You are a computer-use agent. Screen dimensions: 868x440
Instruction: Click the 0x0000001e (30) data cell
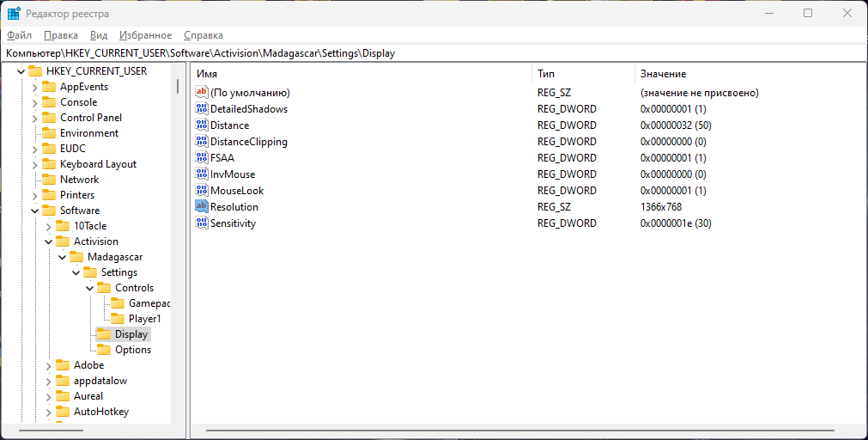676,223
